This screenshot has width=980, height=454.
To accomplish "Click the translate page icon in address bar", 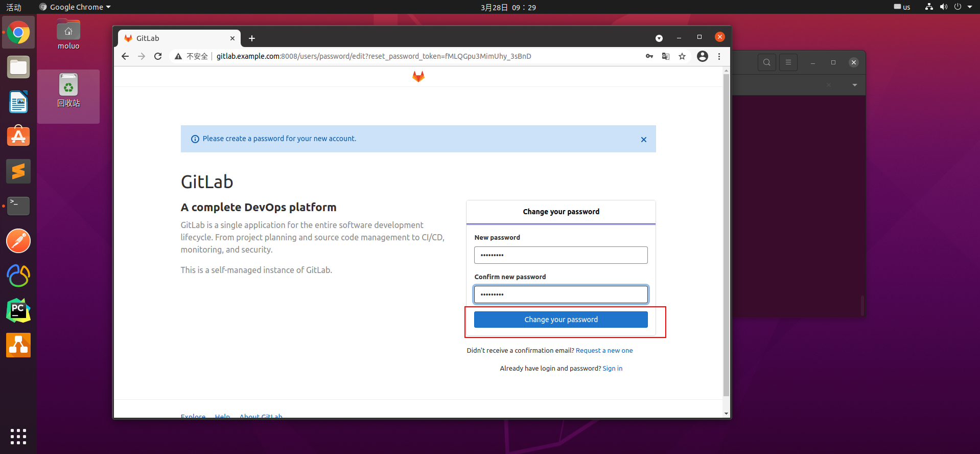I will pos(666,56).
